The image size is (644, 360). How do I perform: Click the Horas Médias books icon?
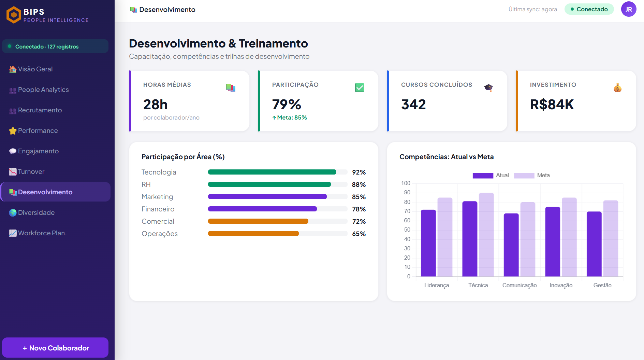tap(231, 88)
